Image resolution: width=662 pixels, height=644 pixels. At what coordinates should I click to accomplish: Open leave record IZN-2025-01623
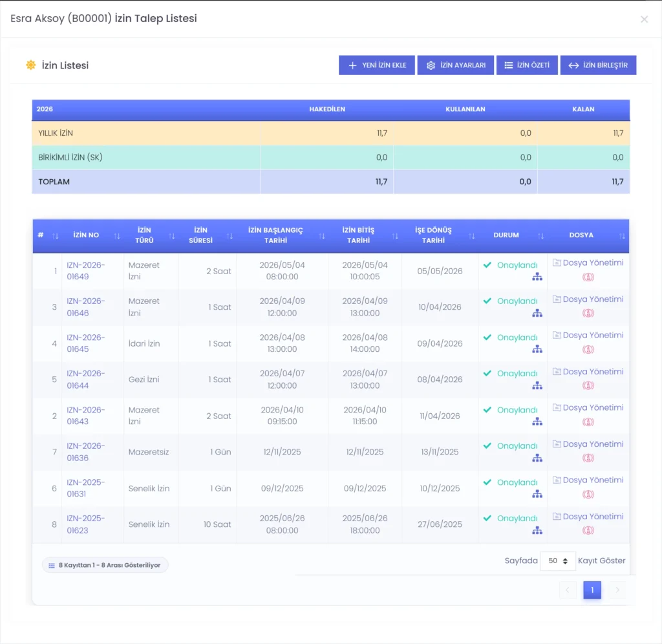(86, 524)
